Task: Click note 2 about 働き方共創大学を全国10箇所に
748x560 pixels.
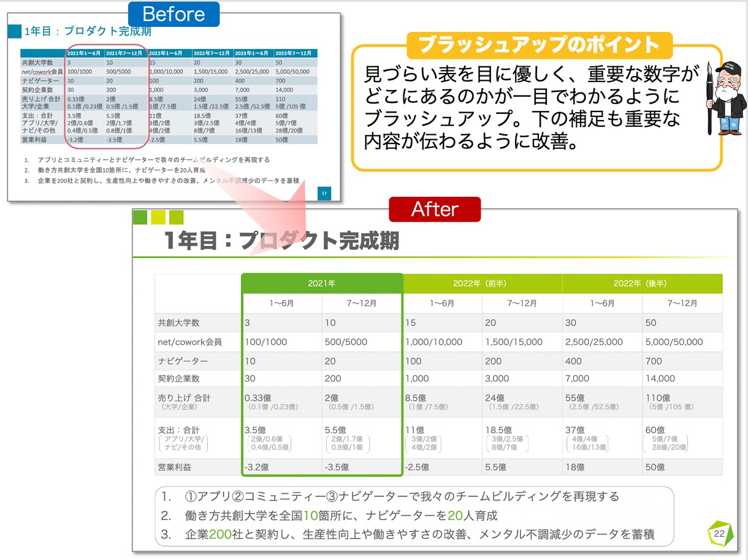Action: point(329,515)
